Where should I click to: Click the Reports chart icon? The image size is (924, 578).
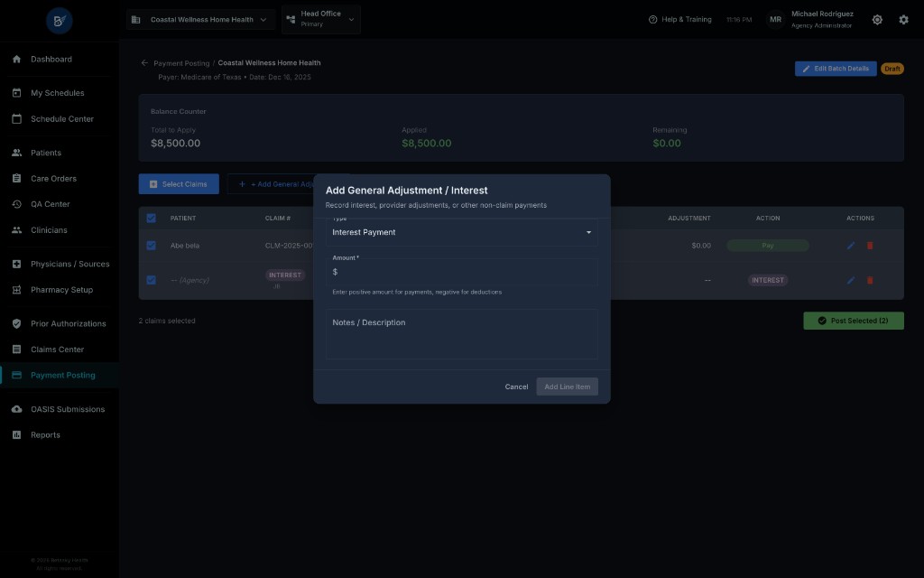[x=16, y=434]
